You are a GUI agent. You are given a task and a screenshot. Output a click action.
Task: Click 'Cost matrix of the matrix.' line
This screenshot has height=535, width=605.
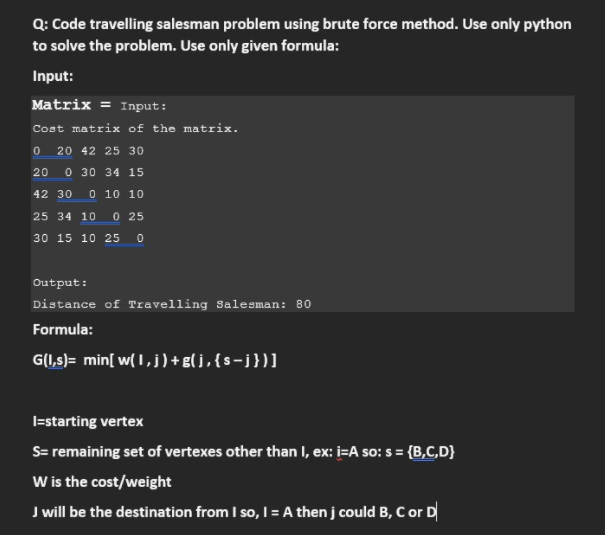pyautogui.click(x=135, y=128)
